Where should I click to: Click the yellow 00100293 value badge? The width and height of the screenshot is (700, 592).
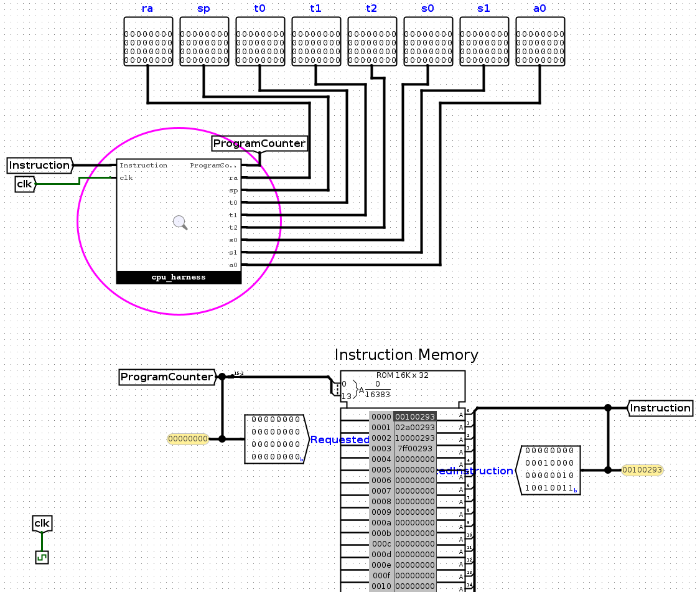tap(642, 470)
